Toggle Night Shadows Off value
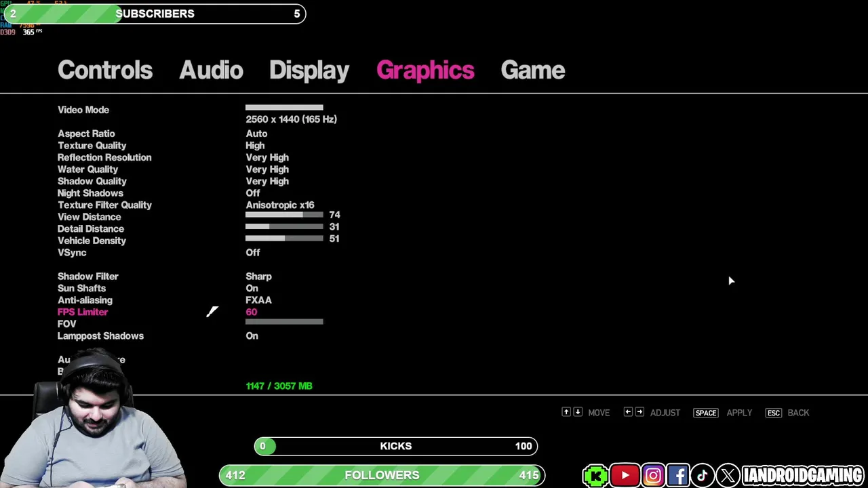This screenshot has width=868, height=488. tap(253, 193)
